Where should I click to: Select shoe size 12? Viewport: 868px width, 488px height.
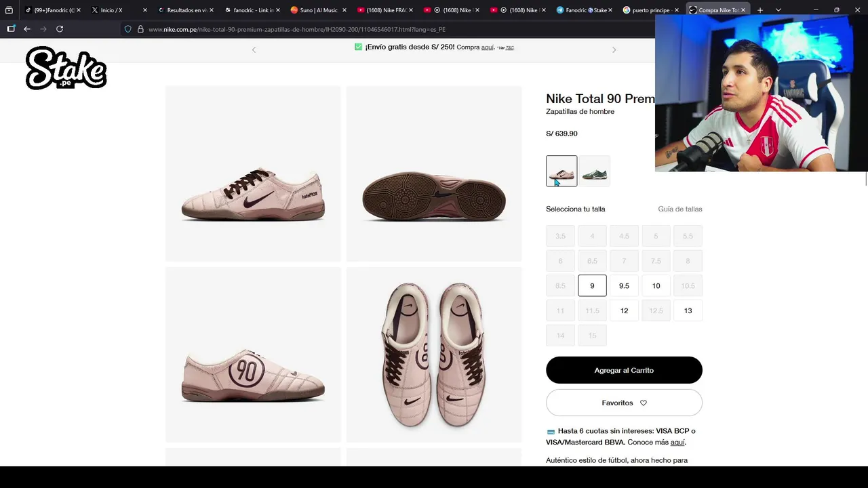624,310
